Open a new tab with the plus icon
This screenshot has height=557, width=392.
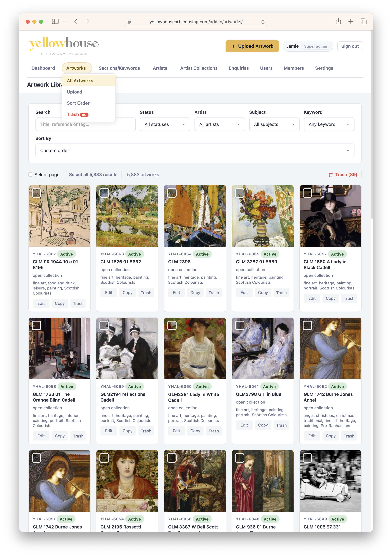[x=350, y=22]
